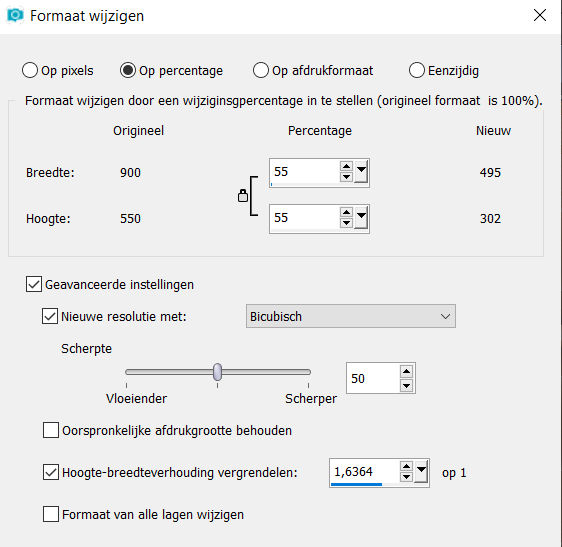Open the Hoogte percentage slider dropdown arrow
Image resolution: width=562 pixels, height=547 pixels.
(x=361, y=218)
